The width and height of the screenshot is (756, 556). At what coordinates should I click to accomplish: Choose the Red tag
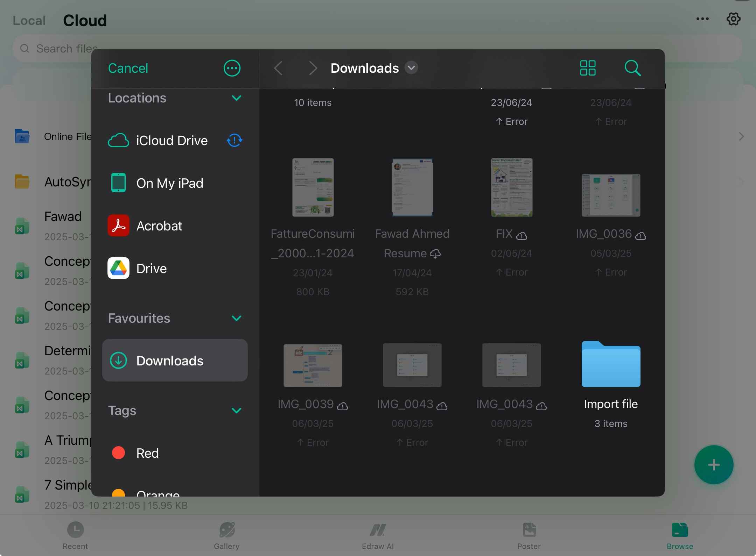pos(147,453)
